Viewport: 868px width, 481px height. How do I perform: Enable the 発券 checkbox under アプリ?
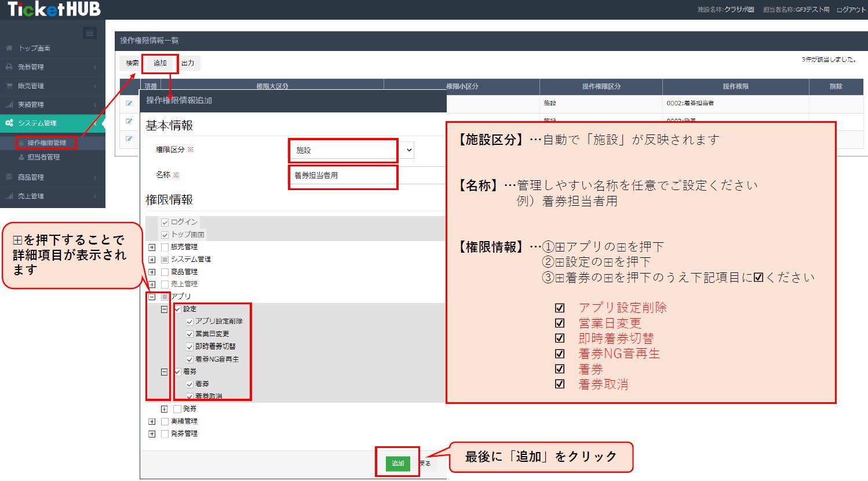(x=177, y=409)
